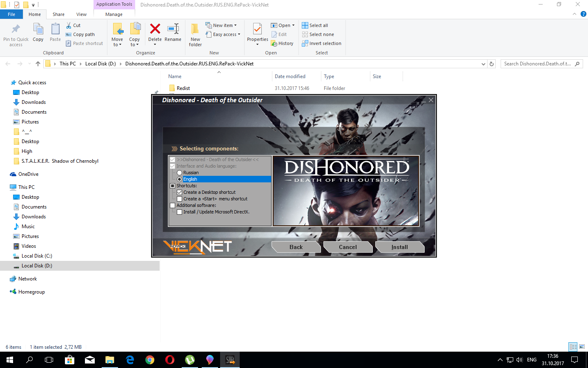Click the search box for this folder

[x=537, y=64]
